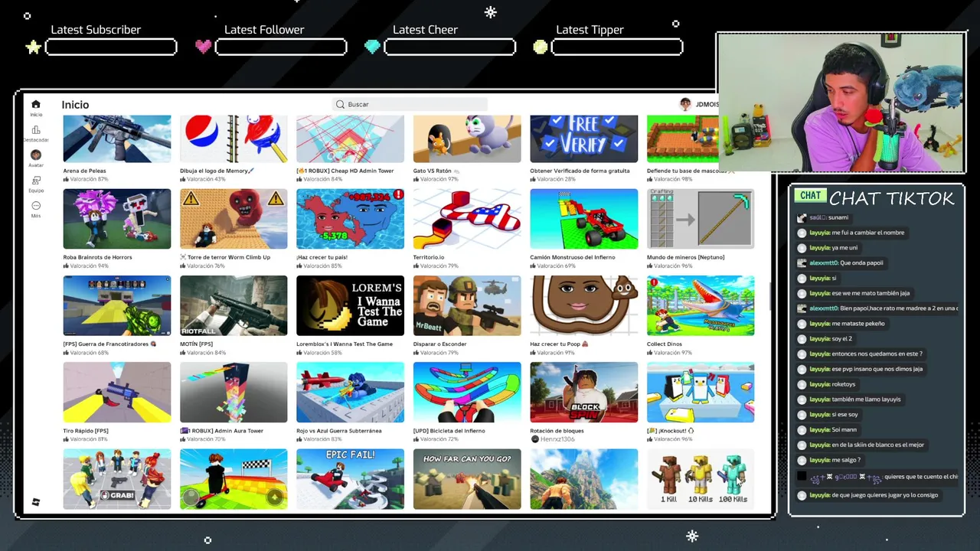980x551 pixels.
Task: Click the thumbs-up icon beside Valoración 85%
Action: click(299, 266)
